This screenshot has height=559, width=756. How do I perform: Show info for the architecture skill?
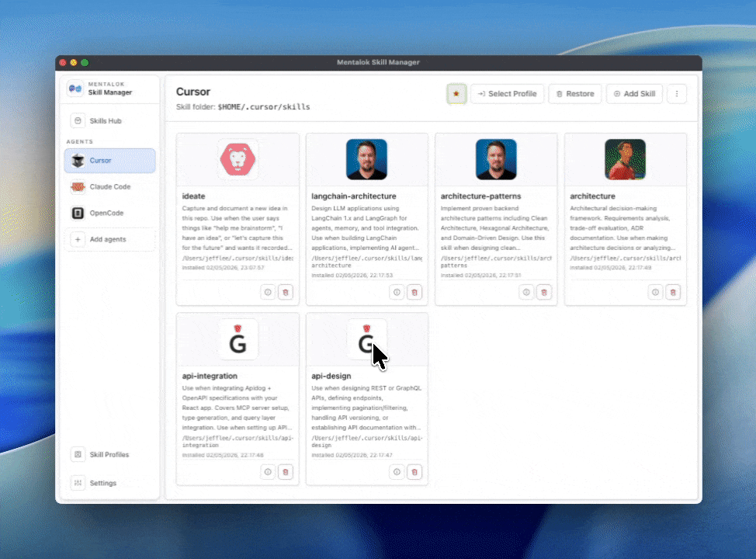655,292
